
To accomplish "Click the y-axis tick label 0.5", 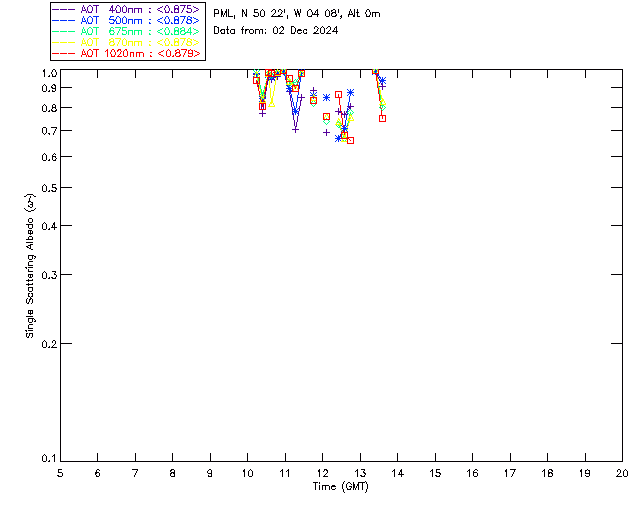I will pos(46,189).
